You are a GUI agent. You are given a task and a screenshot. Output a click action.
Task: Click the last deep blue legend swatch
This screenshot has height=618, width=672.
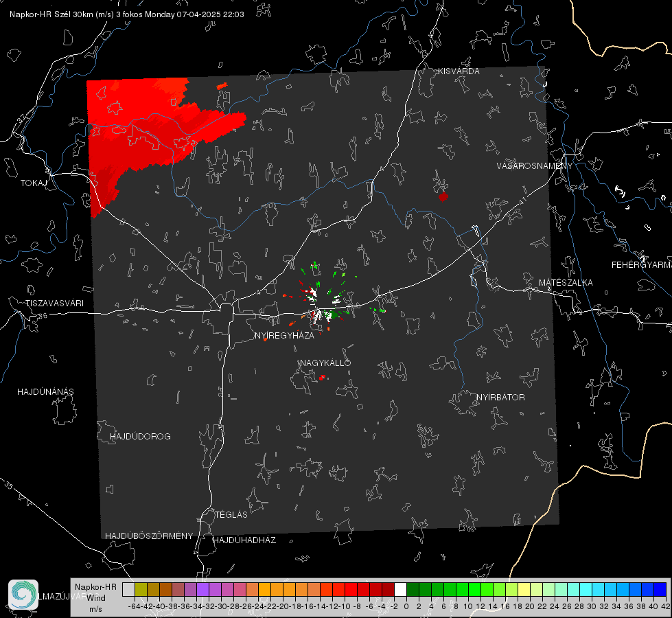coord(660,589)
